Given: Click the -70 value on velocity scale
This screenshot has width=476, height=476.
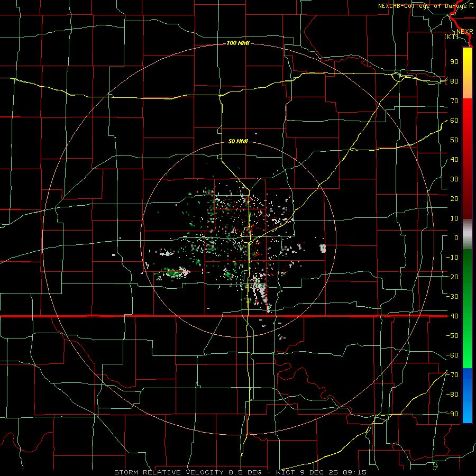Looking at the screenshot, I should pyautogui.click(x=452, y=374).
